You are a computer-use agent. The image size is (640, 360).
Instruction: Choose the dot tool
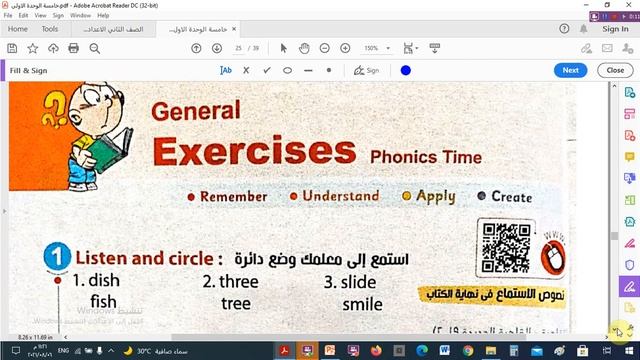point(329,70)
